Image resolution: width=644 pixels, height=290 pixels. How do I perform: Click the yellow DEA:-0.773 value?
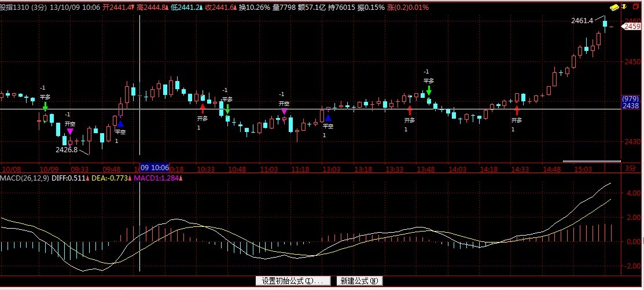(111, 178)
